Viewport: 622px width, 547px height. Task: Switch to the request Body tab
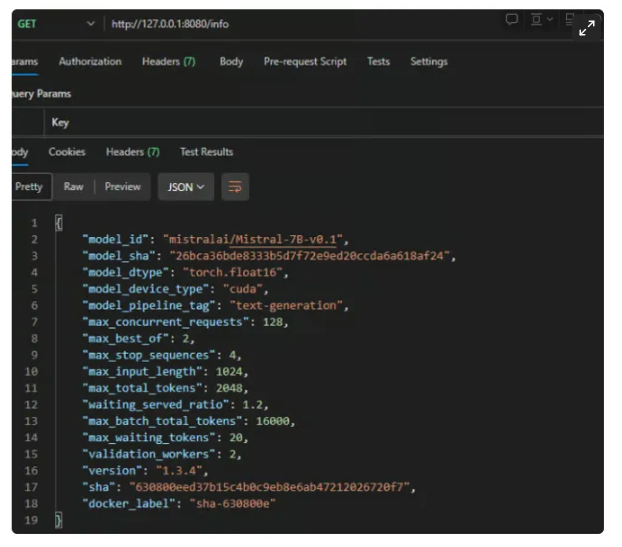tap(231, 61)
